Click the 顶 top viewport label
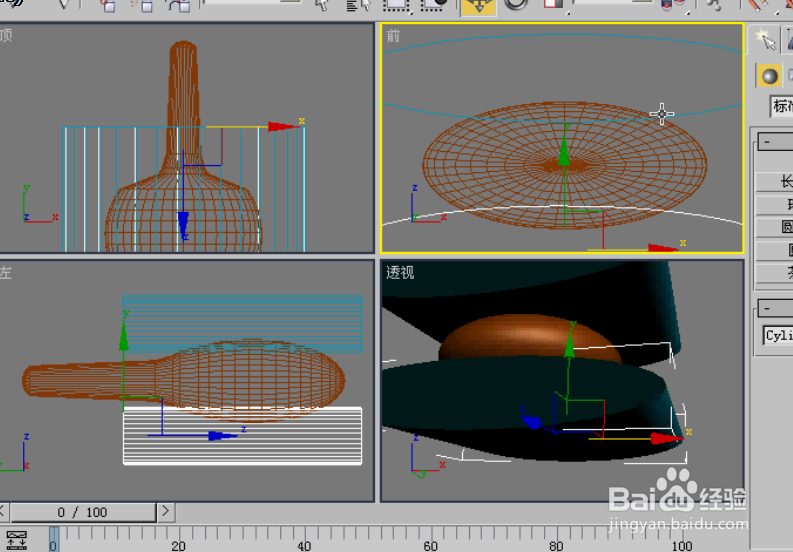This screenshot has height=552, width=793. click(x=6, y=35)
